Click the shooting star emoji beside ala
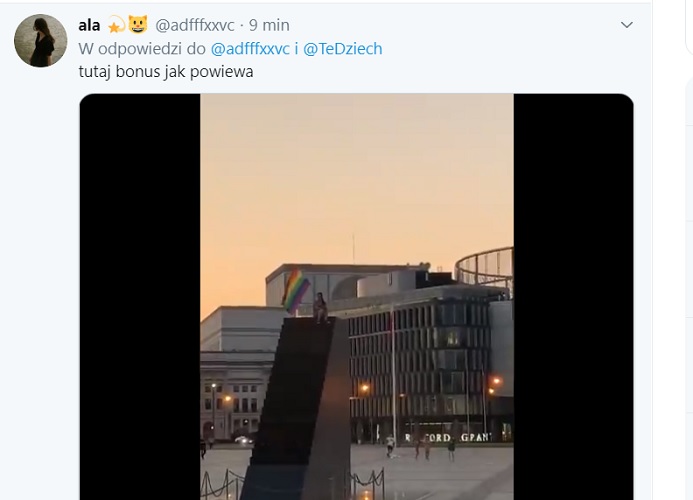Screen dimensions: 693x500 pos(117,25)
